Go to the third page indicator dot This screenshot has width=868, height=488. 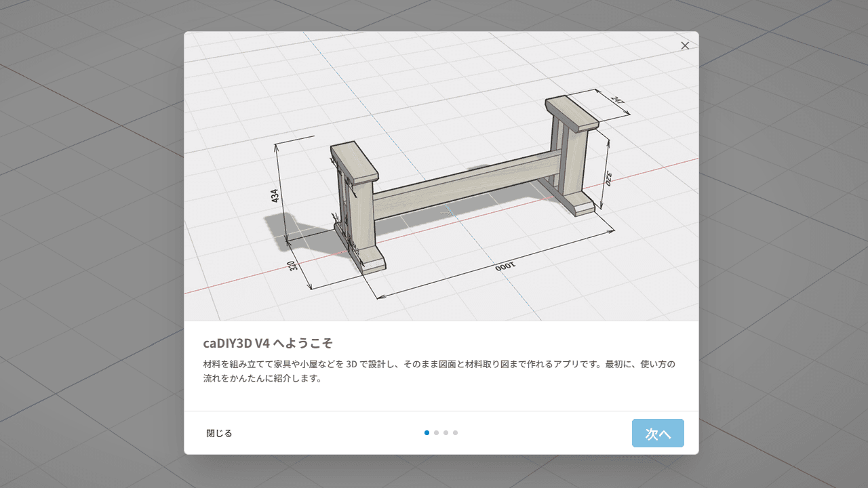click(446, 432)
